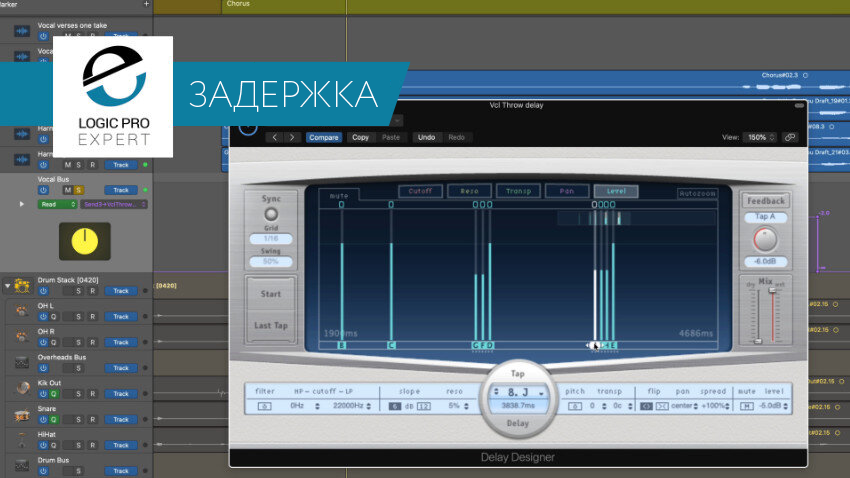The image size is (850, 478).
Task: Toggle filter on/off button in tap parameters
Action: coord(265,406)
